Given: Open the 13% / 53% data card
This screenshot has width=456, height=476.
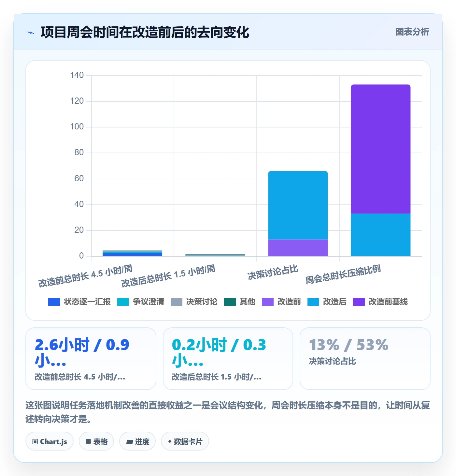Looking at the screenshot, I should (x=365, y=359).
